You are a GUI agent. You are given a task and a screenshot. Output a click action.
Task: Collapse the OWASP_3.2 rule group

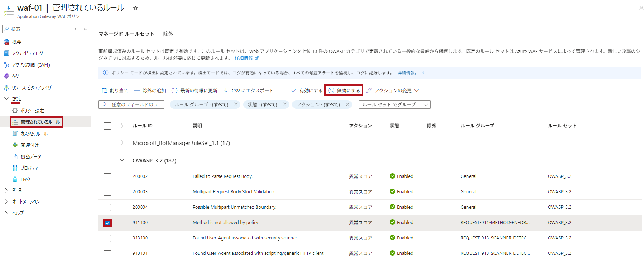122,160
